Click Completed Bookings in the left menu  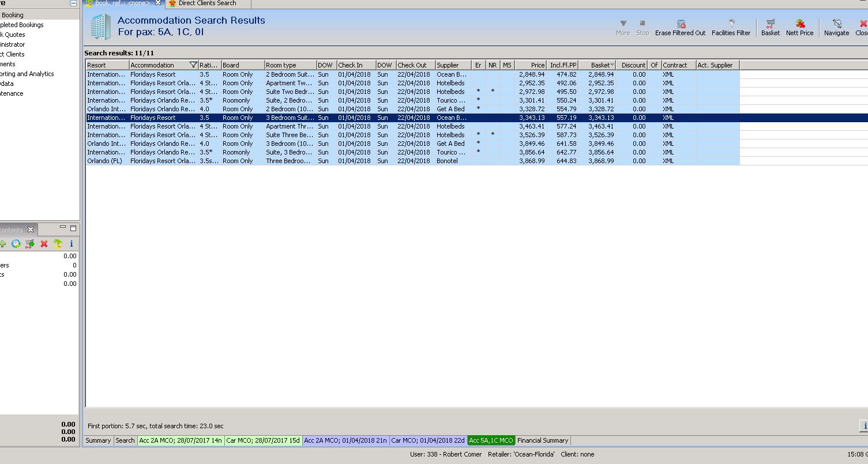coord(22,25)
